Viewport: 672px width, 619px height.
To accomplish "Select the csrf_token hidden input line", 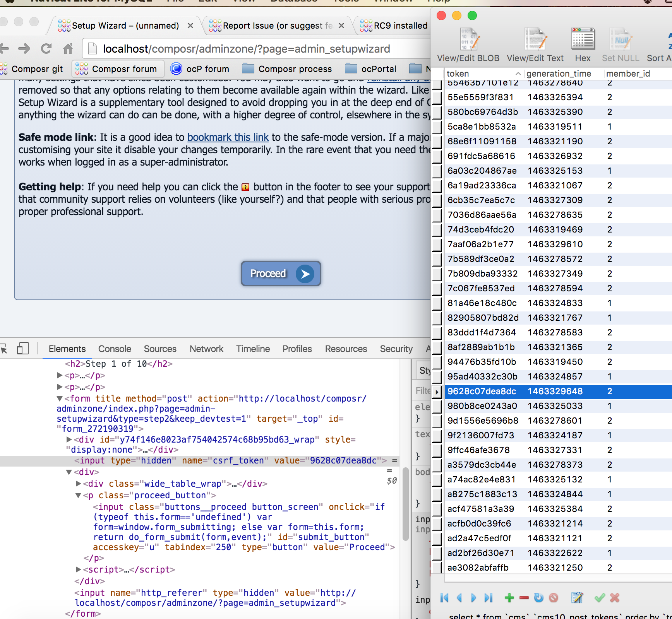I will 199,460.
